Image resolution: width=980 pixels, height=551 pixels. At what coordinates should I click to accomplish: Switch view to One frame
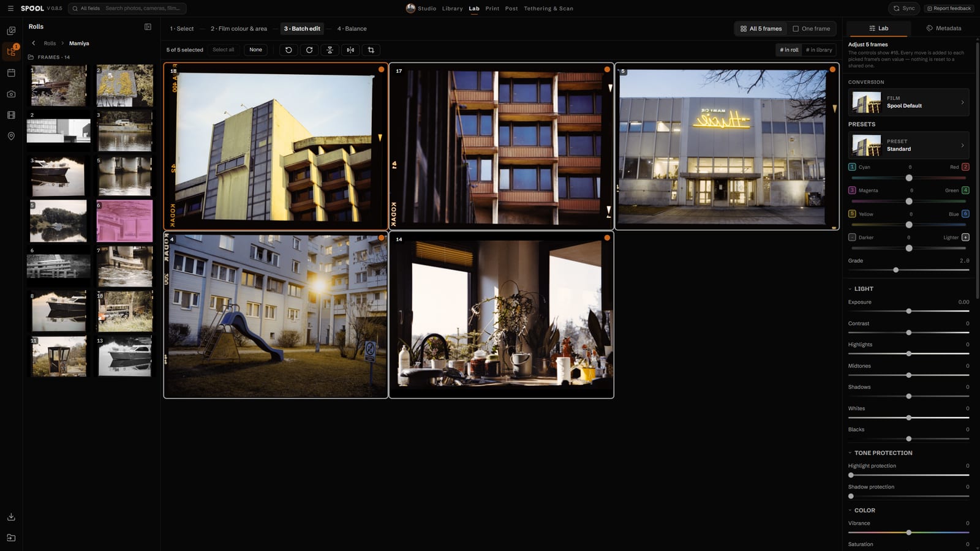point(811,29)
